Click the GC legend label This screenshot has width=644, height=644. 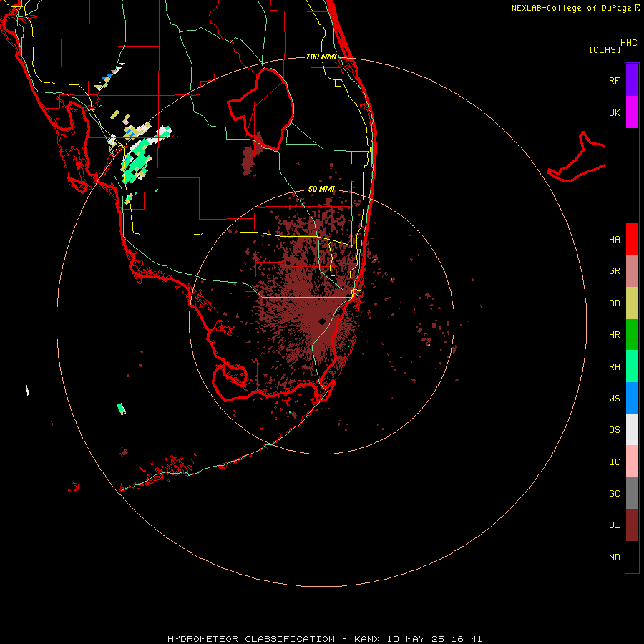614,493
